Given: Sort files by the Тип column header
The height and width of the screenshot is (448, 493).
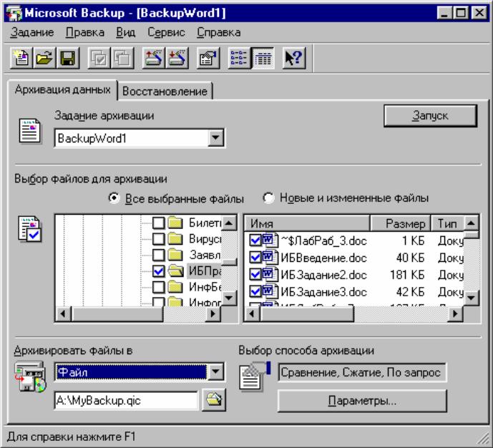Looking at the screenshot, I should (x=447, y=223).
